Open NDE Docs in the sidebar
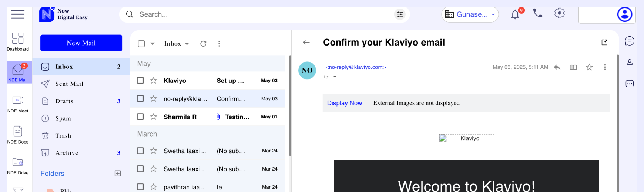This screenshot has width=644, height=192. pyautogui.click(x=18, y=135)
